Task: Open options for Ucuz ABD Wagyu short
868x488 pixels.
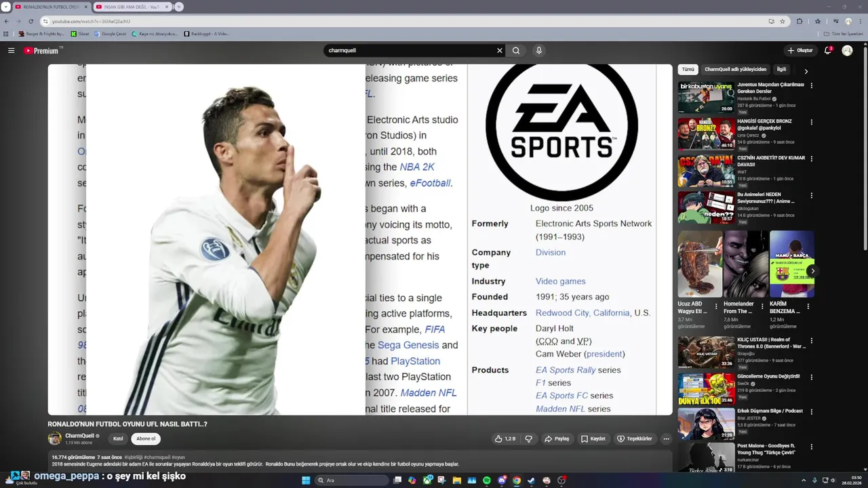Action: pyautogui.click(x=716, y=306)
